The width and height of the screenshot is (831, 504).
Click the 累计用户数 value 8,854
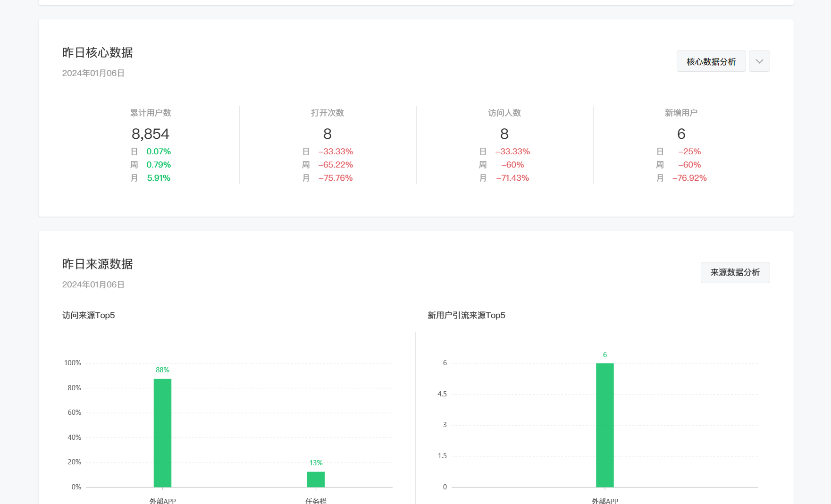pos(151,134)
